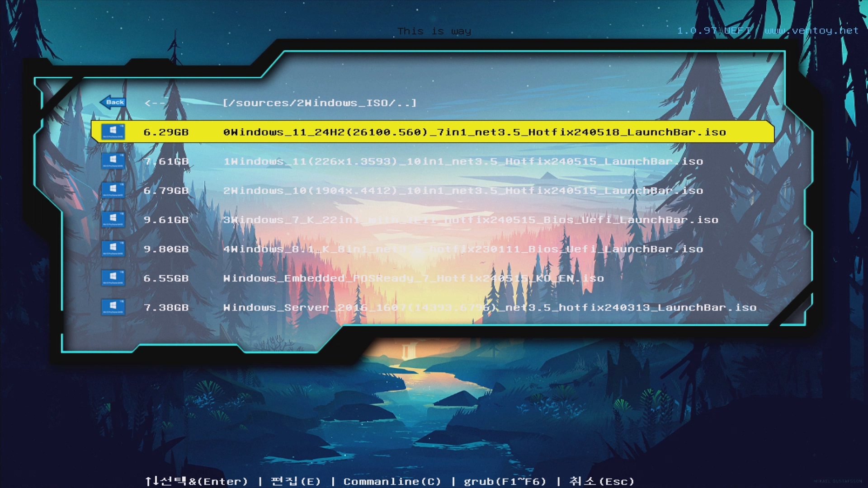
Task: Click grub(F1~F6) in bottom hint bar
Action: [505, 482]
